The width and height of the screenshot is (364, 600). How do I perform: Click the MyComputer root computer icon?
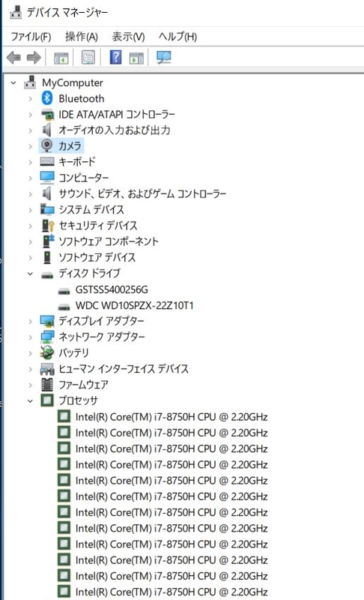click(x=30, y=82)
